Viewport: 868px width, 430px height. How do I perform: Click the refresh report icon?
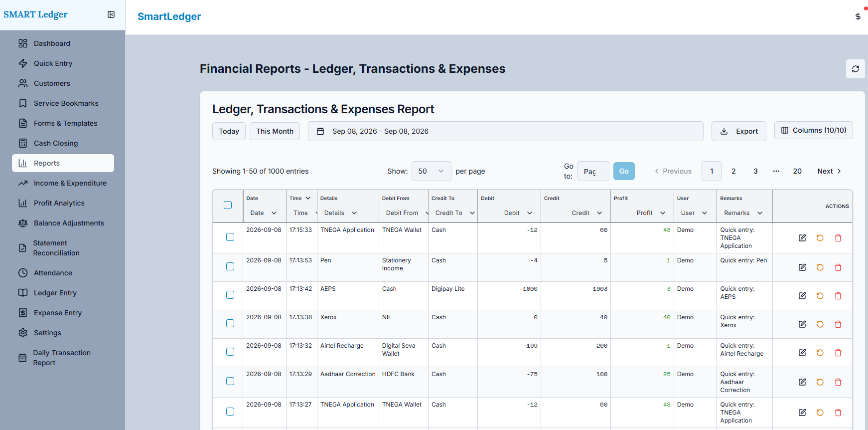[856, 69]
